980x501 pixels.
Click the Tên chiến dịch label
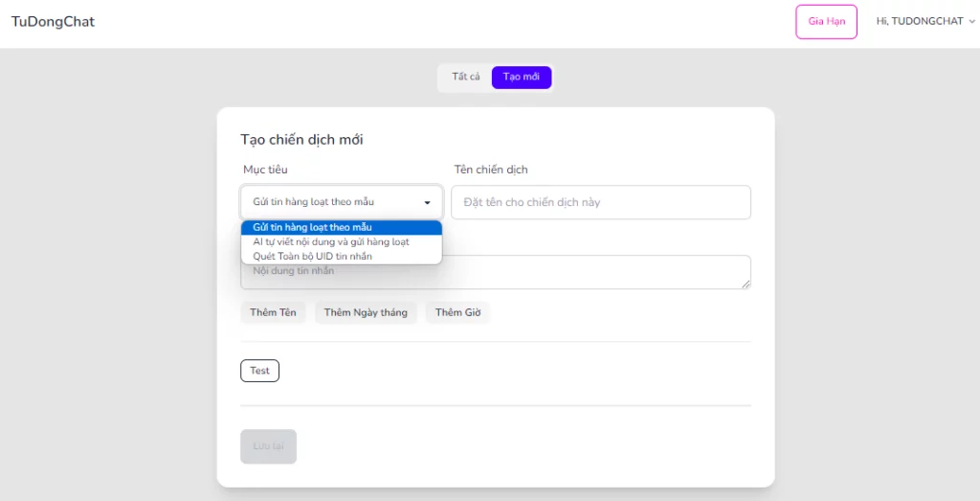[491, 170]
